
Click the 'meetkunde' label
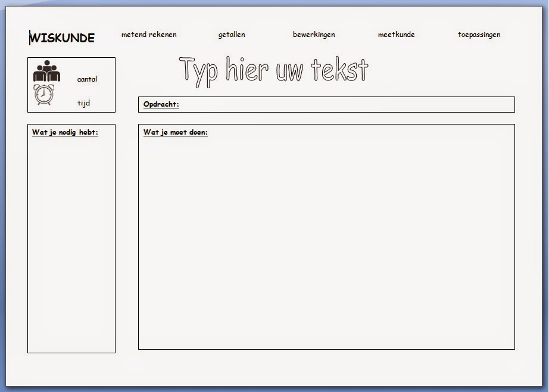coord(397,35)
